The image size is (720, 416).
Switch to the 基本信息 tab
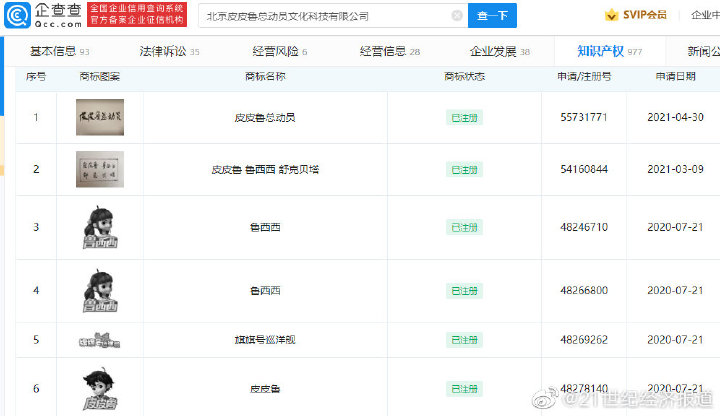60,51
